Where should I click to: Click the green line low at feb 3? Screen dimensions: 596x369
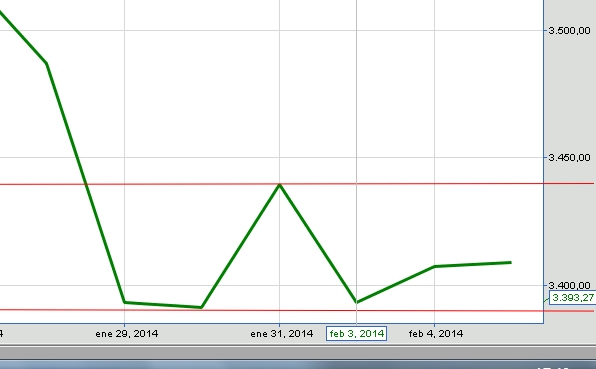pyautogui.click(x=357, y=302)
